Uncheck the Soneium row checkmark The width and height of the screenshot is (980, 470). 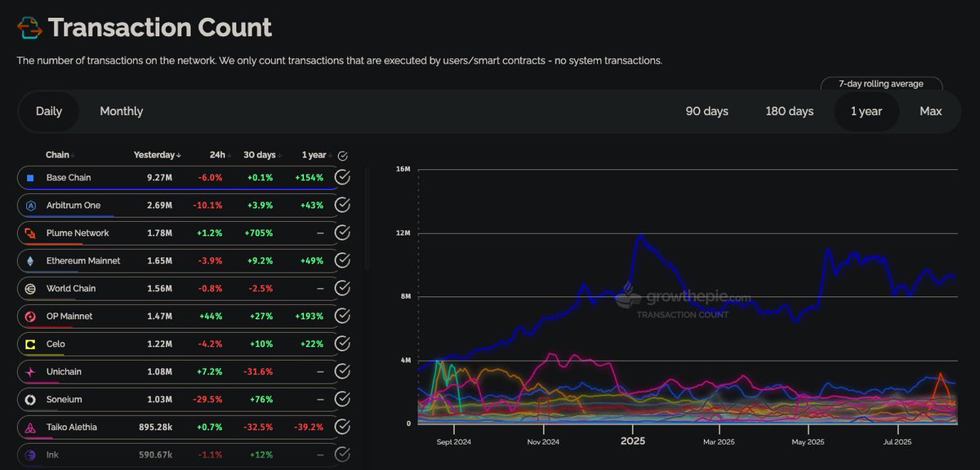(343, 400)
